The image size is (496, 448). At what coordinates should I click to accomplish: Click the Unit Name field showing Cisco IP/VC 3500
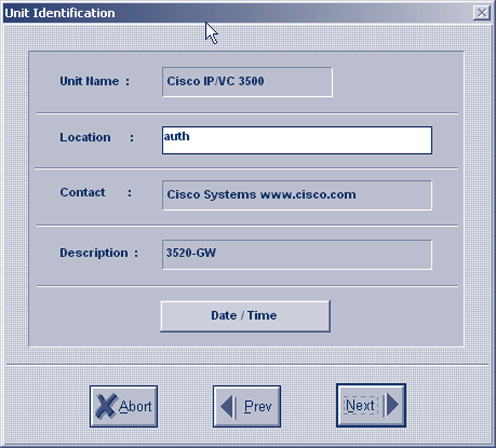point(247,81)
